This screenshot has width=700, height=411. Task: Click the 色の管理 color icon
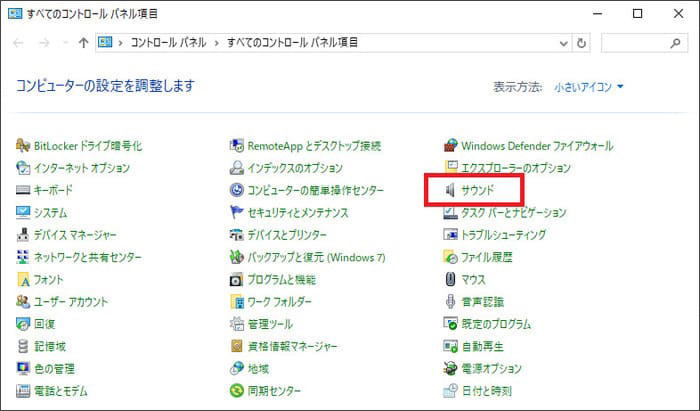pos(23,369)
